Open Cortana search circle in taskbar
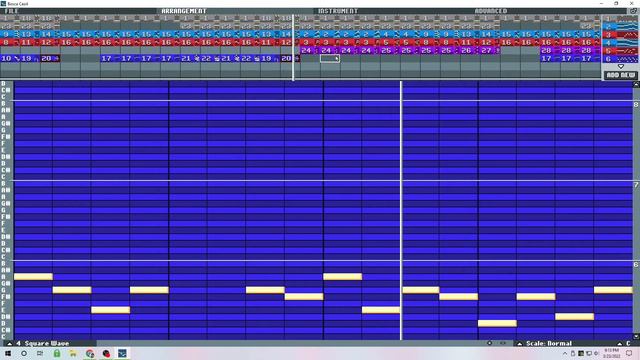 [x=24, y=353]
